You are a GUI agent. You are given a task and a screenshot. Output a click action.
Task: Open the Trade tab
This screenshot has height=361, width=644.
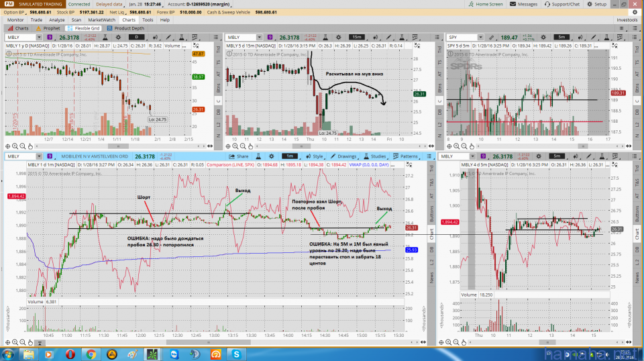[x=36, y=19]
